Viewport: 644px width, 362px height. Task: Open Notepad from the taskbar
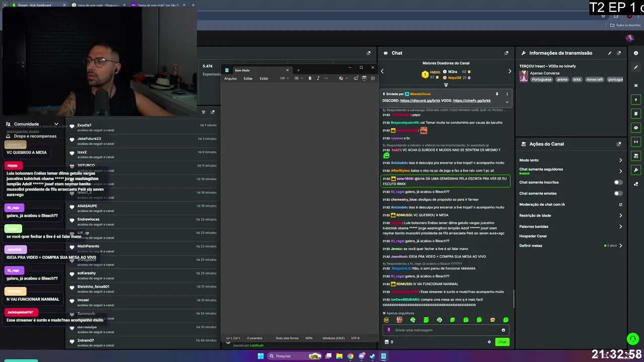pyautogui.click(x=383, y=356)
